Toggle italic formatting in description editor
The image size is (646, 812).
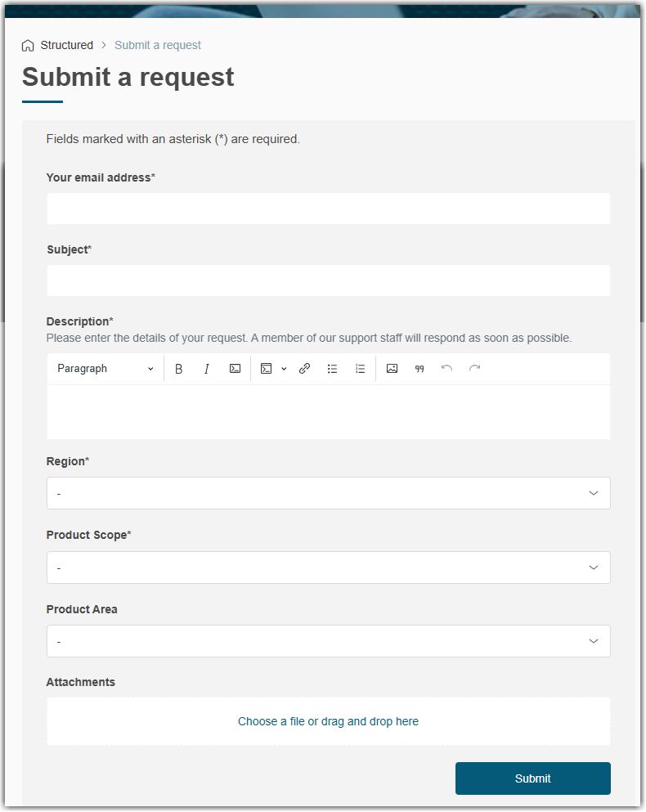tap(207, 369)
